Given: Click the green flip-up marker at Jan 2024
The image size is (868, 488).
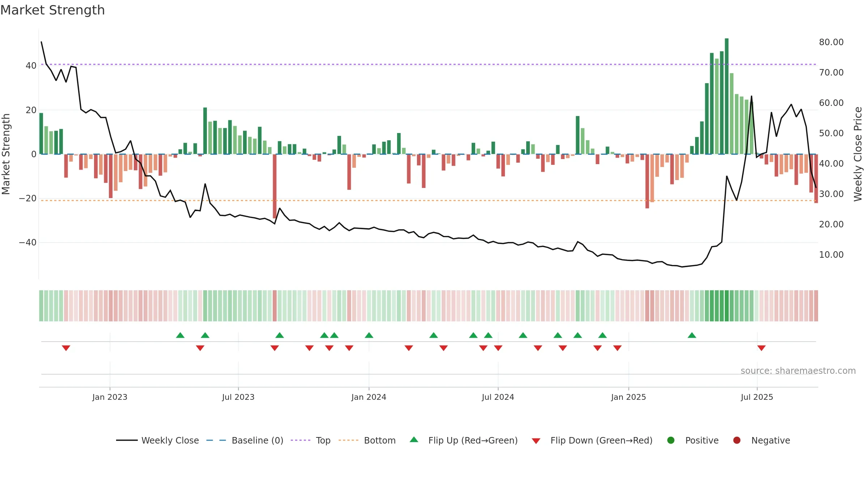Looking at the screenshot, I should point(369,335).
